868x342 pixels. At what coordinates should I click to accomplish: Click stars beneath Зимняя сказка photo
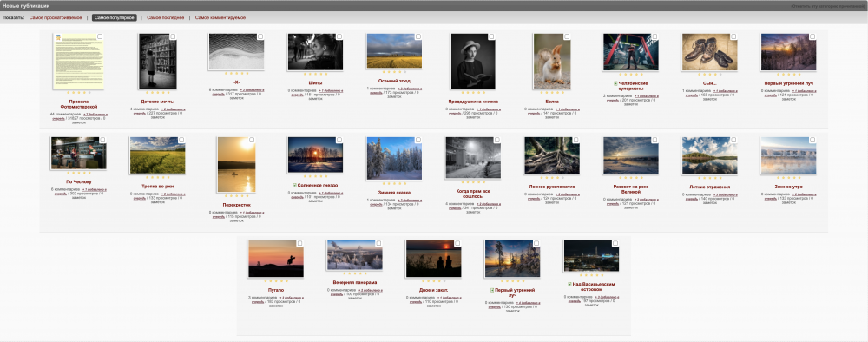pyautogui.click(x=393, y=183)
